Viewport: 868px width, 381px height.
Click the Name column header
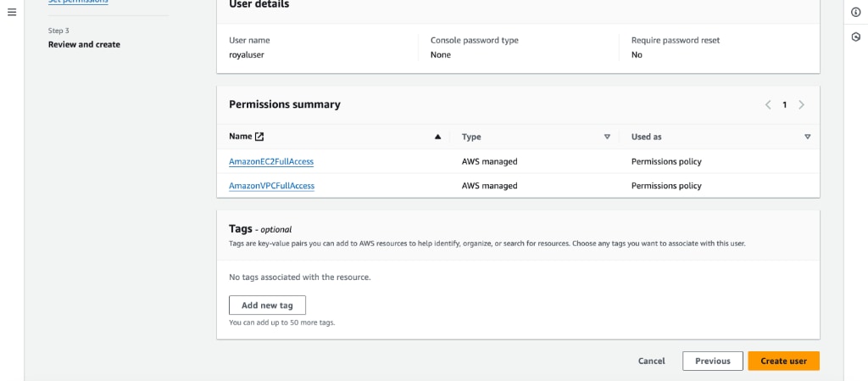click(240, 137)
